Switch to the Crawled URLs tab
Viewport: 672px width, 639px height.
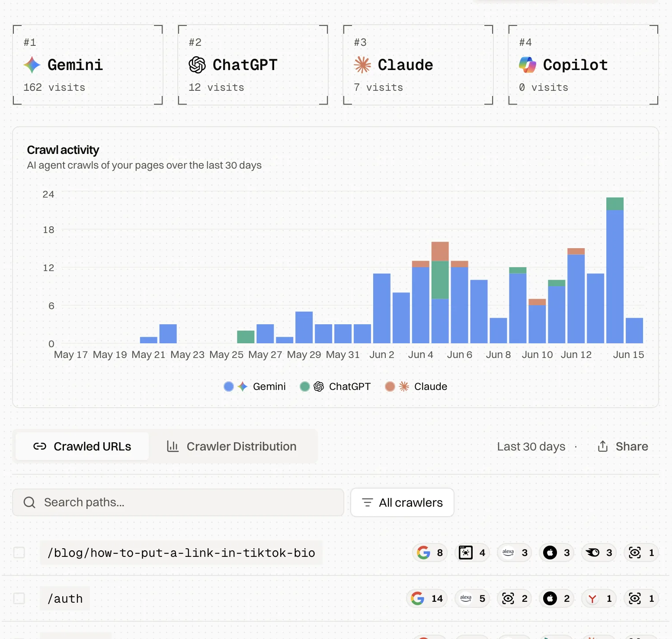point(82,446)
